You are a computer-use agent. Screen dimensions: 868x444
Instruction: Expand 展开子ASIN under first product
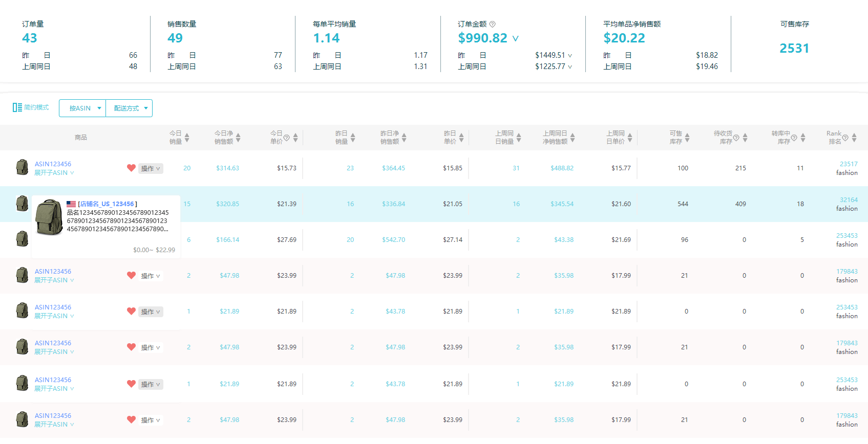point(54,173)
